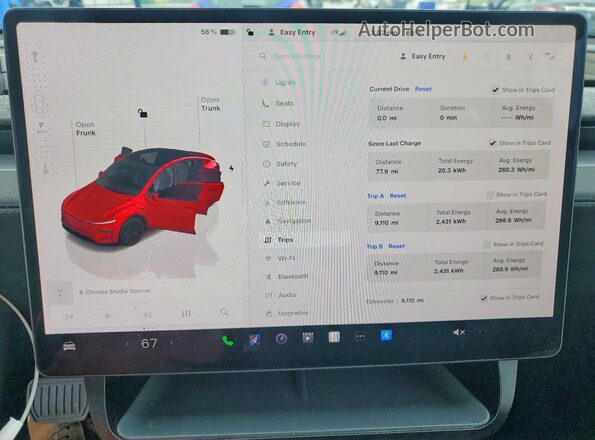This screenshot has width=595, height=440.
Task: Tap the charging bolt icon beside the car
Action: pyautogui.click(x=231, y=168)
